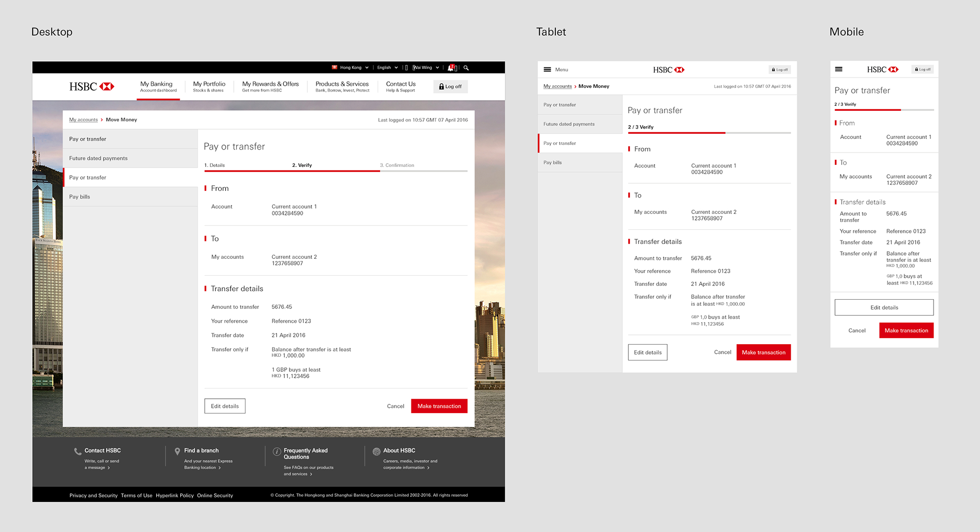Select highlighted Pay or transfer on tablet sidebar

click(580, 143)
